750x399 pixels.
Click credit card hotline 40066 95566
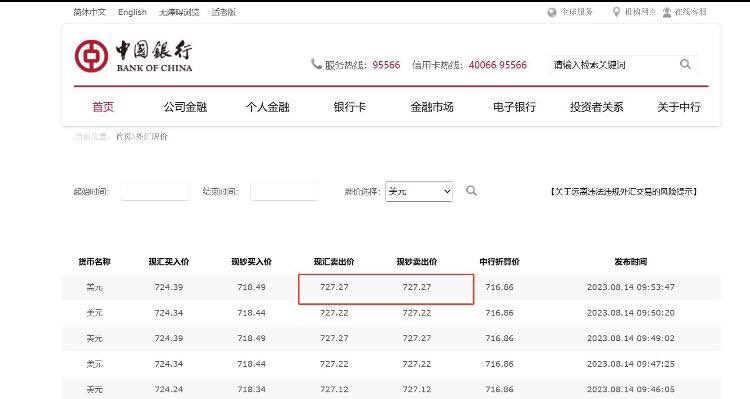coord(497,65)
